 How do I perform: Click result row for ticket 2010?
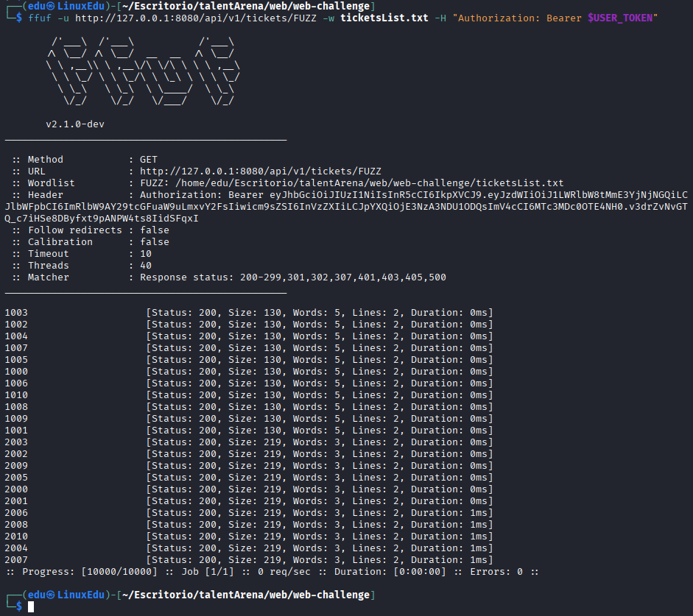coord(249,537)
